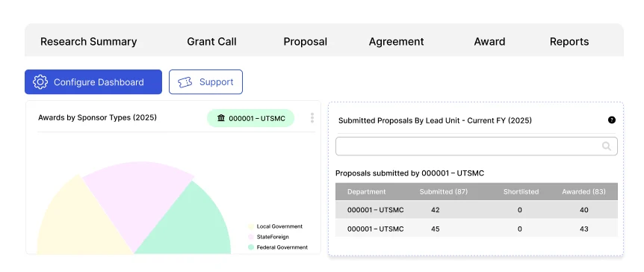Image resolution: width=644 pixels, height=272 pixels.
Task: Click the submitted value 45
Action: click(x=436, y=229)
